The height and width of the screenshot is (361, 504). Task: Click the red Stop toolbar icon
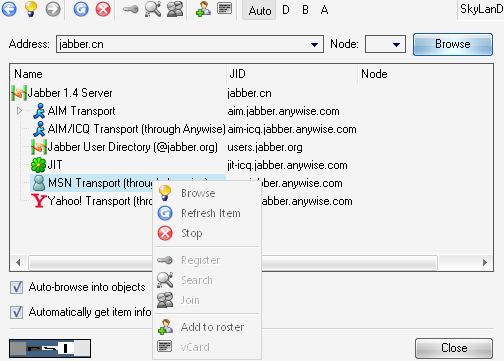[103, 9]
